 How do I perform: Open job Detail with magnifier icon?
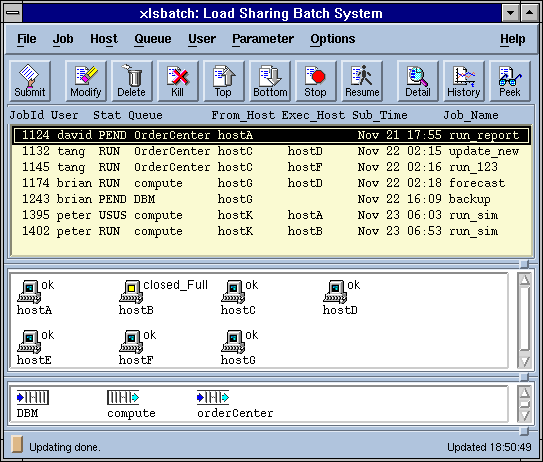coord(418,81)
